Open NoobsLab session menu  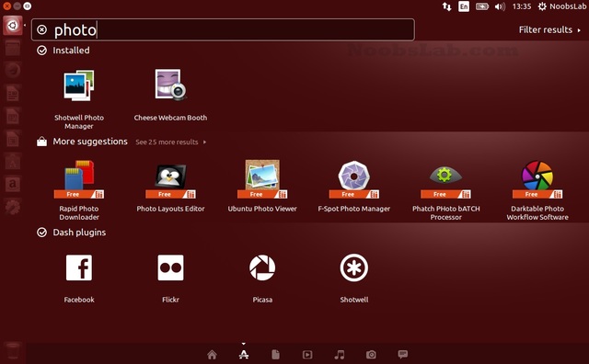(562, 6)
